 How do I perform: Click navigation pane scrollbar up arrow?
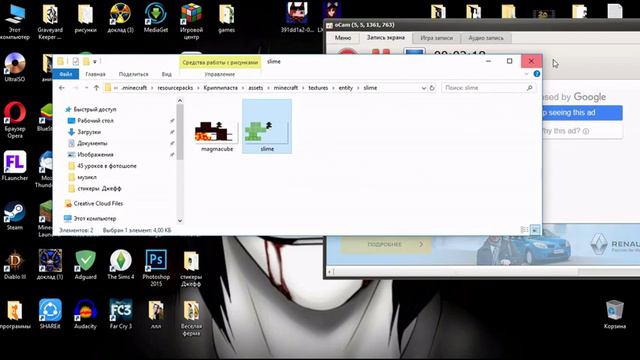pyautogui.click(x=180, y=101)
